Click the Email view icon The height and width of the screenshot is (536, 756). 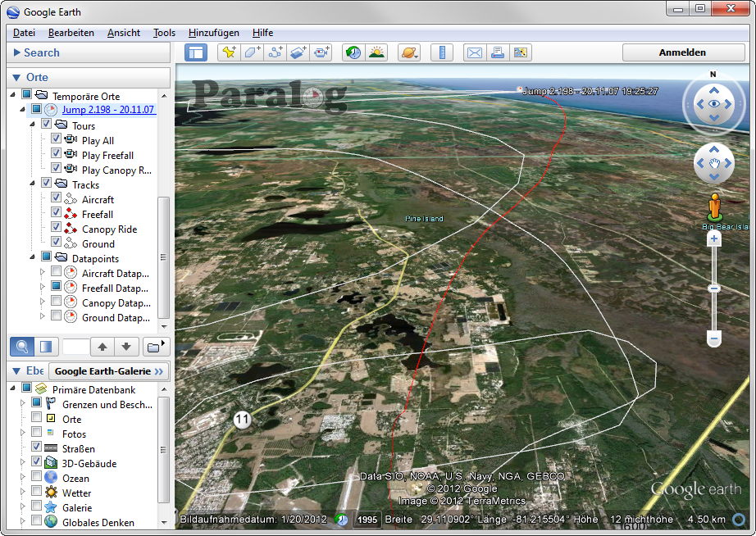pyautogui.click(x=474, y=52)
